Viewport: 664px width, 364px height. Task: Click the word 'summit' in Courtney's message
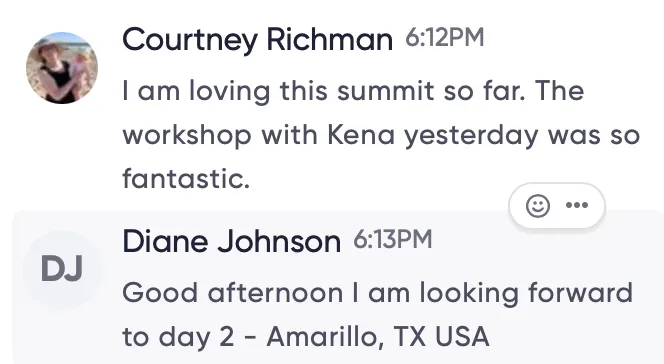coord(386,91)
